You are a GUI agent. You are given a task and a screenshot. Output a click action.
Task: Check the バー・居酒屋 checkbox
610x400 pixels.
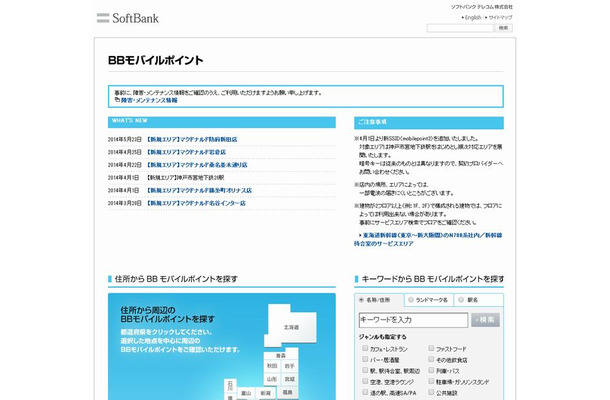(365, 359)
